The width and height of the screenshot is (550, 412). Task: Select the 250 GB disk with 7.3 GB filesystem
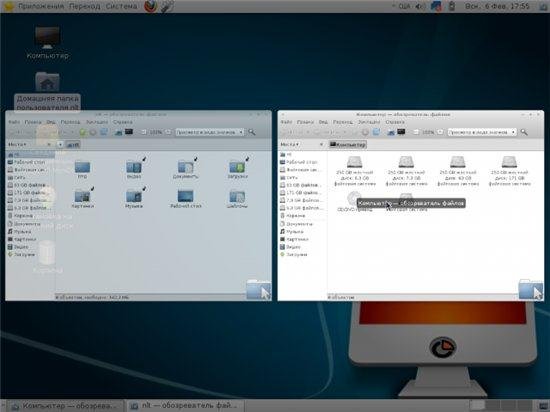pyautogui.click(x=406, y=171)
